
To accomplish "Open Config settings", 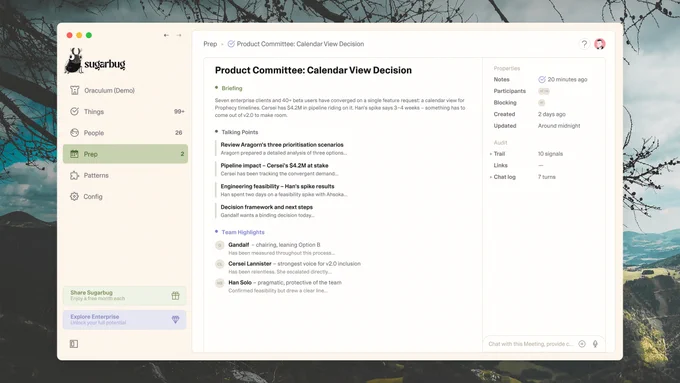I will [125, 196].
